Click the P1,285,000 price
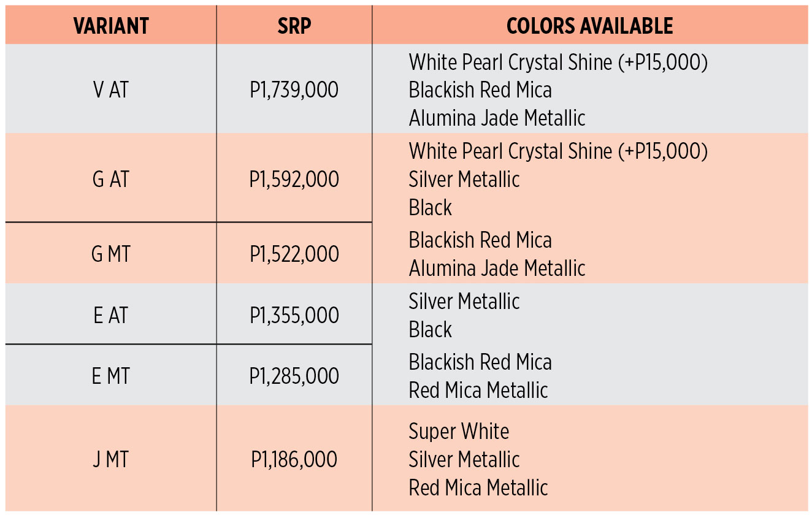This screenshot has width=812, height=515. pos(294,376)
